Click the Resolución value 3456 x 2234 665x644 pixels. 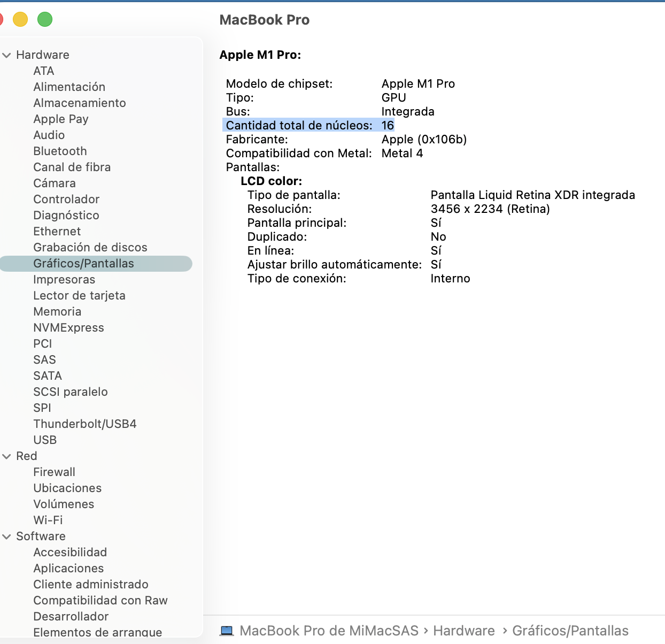(490, 209)
